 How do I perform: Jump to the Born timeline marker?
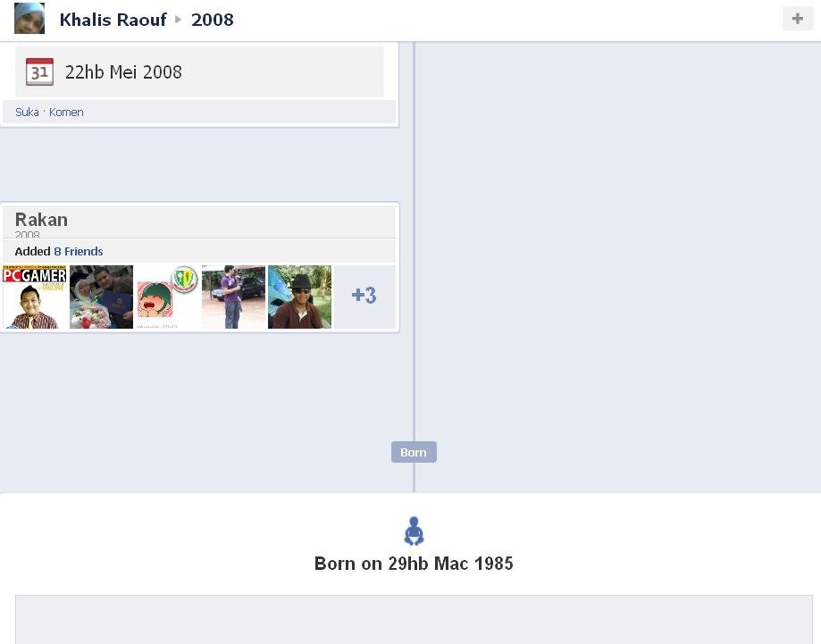414,452
